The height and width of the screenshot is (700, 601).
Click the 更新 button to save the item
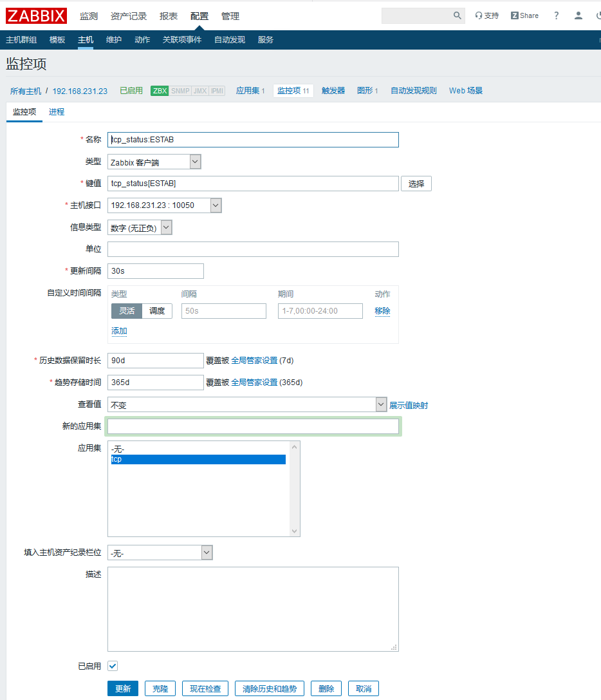122,688
